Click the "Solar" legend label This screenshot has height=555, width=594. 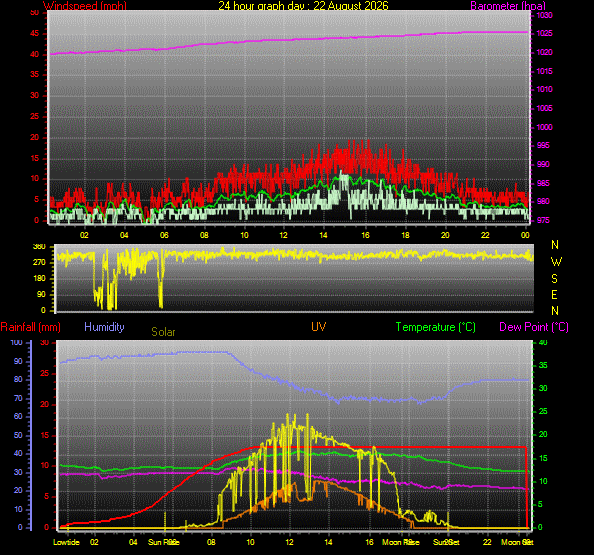[x=163, y=332]
